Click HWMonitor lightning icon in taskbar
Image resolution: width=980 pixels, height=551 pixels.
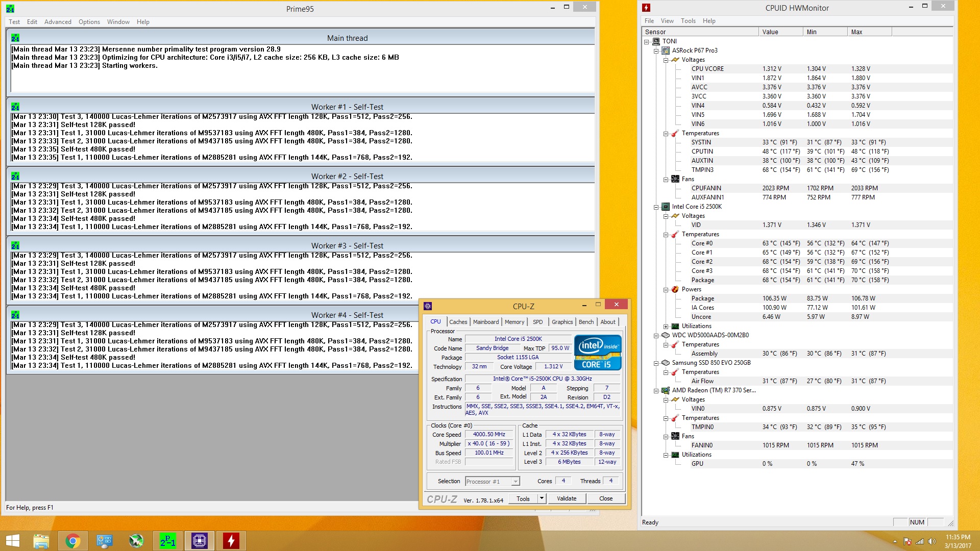coord(231,541)
